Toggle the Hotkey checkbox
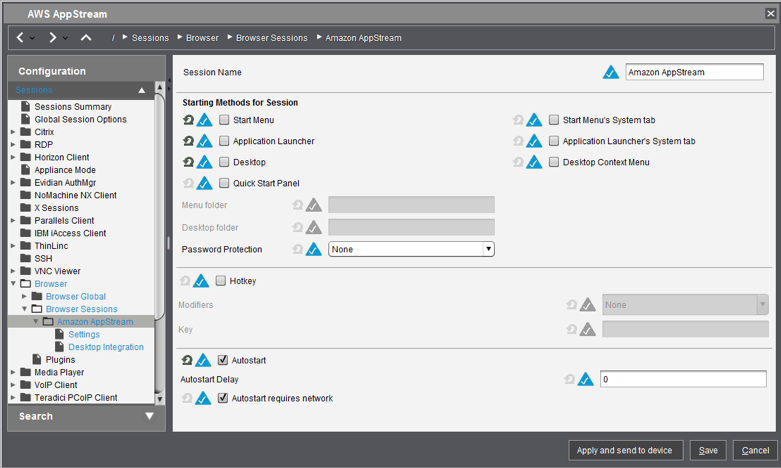The height and width of the screenshot is (468, 781). 221,281
